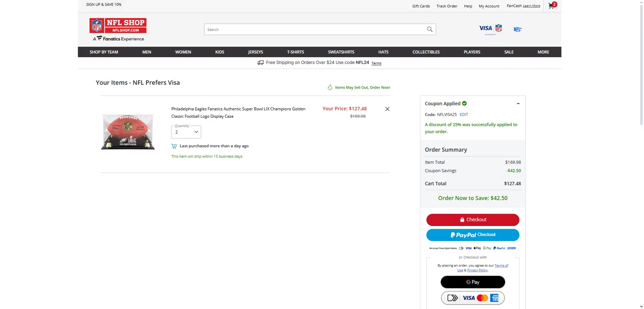This screenshot has height=309, width=644.
Task: Click the free shipping truck icon
Action: point(260,63)
